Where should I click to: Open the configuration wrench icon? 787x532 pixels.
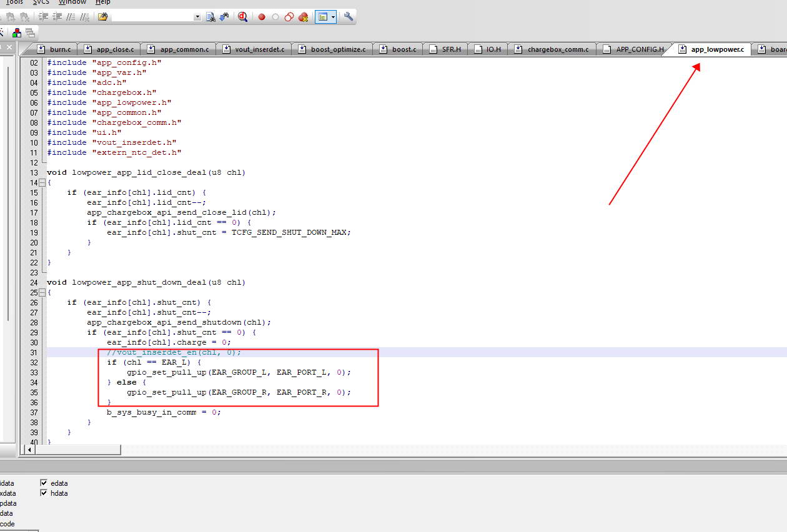click(x=349, y=17)
